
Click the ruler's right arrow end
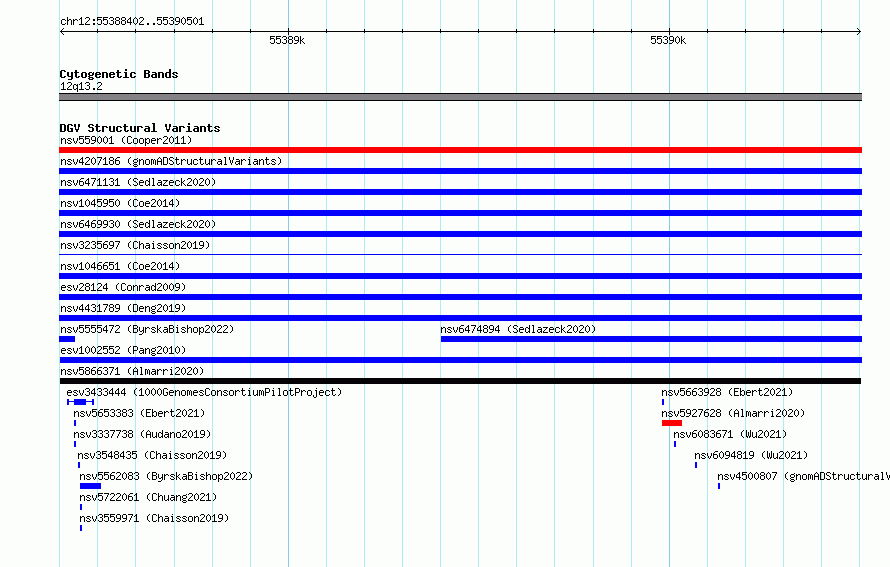tap(859, 32)
